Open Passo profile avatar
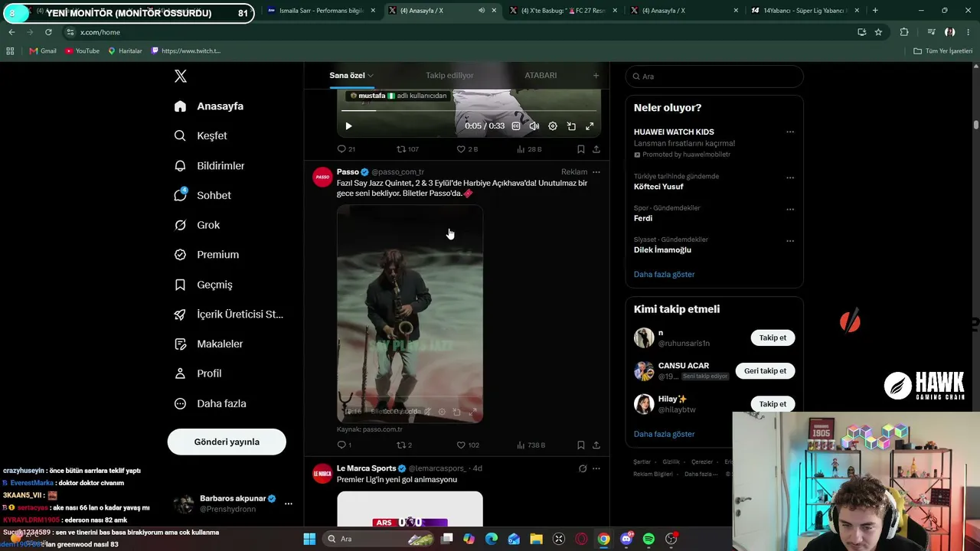The image size is (980, 551). point(322,177)
